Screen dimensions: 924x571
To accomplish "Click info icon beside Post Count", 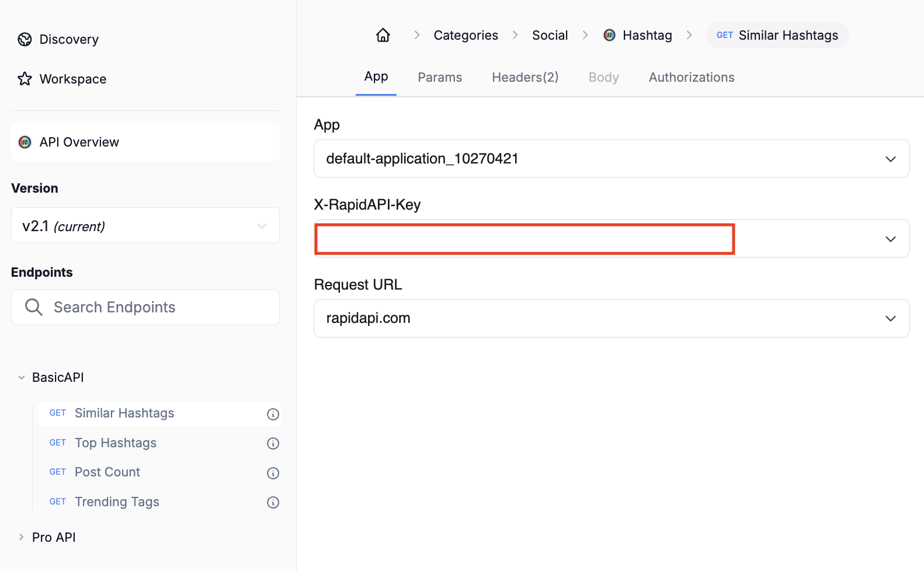I will click(x=273, y=473).
